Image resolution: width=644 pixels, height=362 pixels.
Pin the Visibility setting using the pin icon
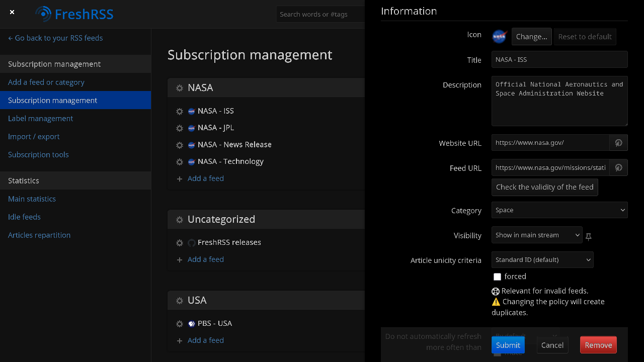pyautogui.click(x=588, y=236)
